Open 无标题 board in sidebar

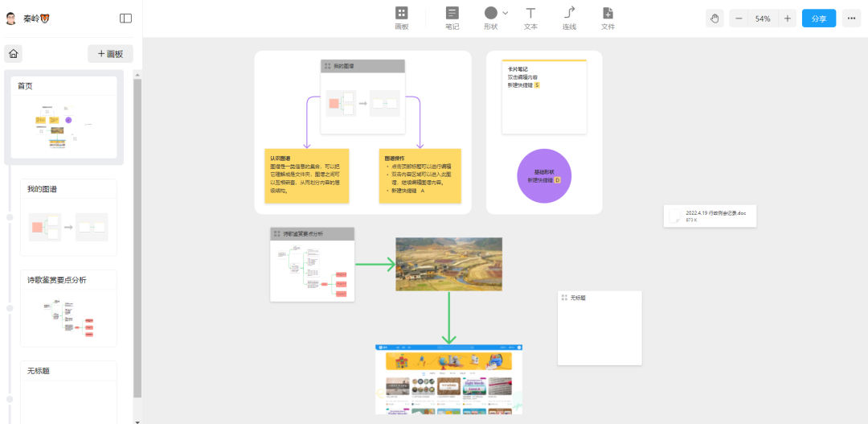click(68, 392)
